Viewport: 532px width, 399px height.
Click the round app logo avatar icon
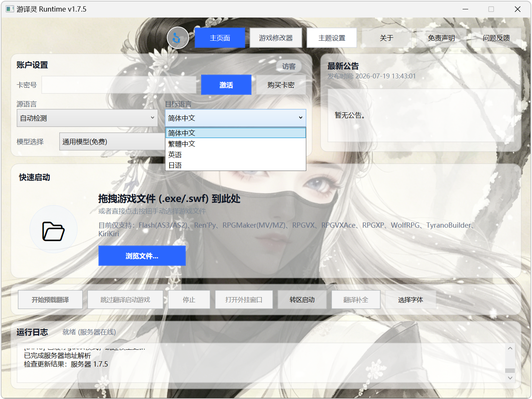coord(178,38)
